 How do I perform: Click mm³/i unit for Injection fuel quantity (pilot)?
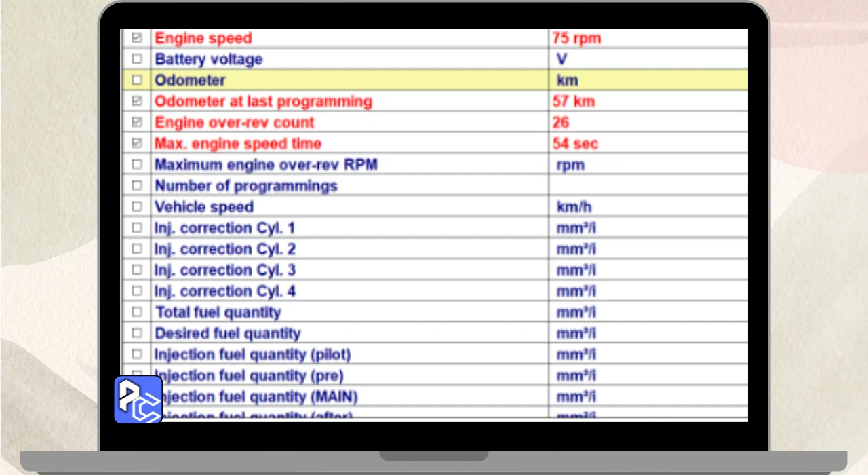coord(576,354)
